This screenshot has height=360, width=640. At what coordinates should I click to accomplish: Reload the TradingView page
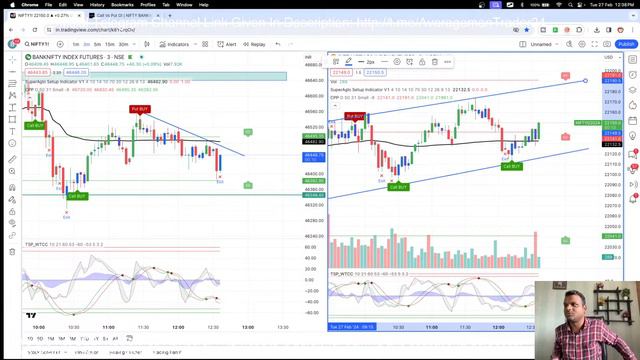35,30
